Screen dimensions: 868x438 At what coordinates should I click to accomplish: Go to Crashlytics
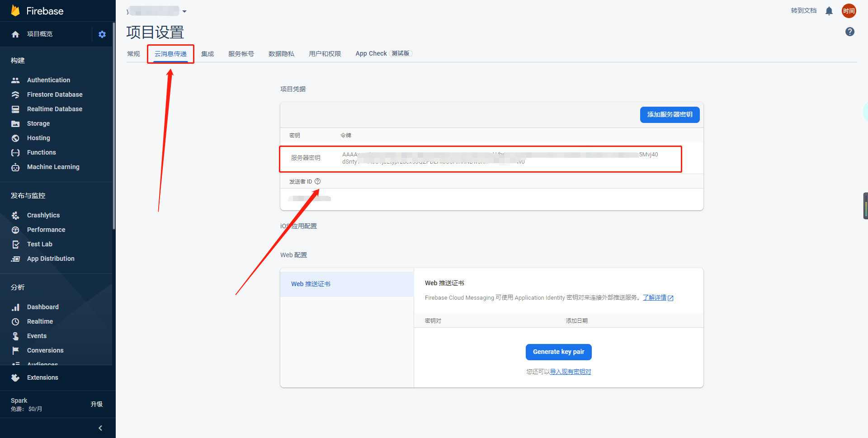[x=43, y=215]
